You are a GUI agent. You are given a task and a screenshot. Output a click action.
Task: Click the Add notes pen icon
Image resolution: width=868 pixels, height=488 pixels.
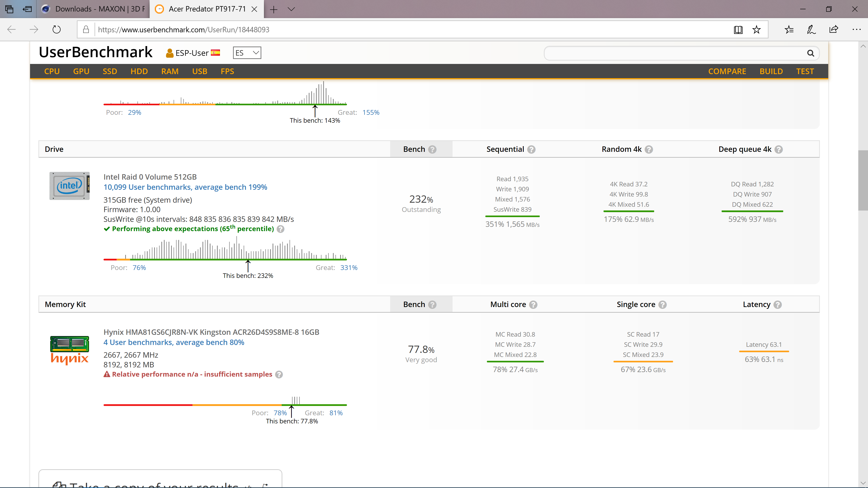tap(811, 30)
